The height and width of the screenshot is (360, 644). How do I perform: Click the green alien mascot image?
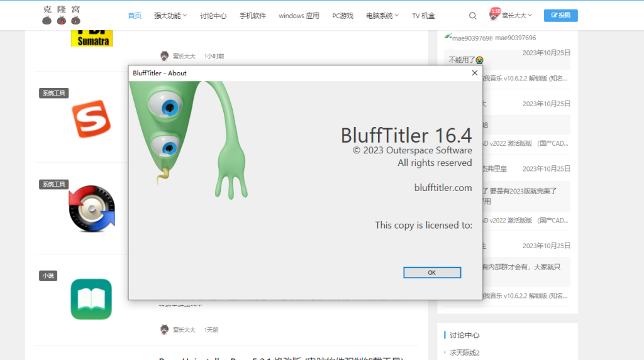point(189,139)
